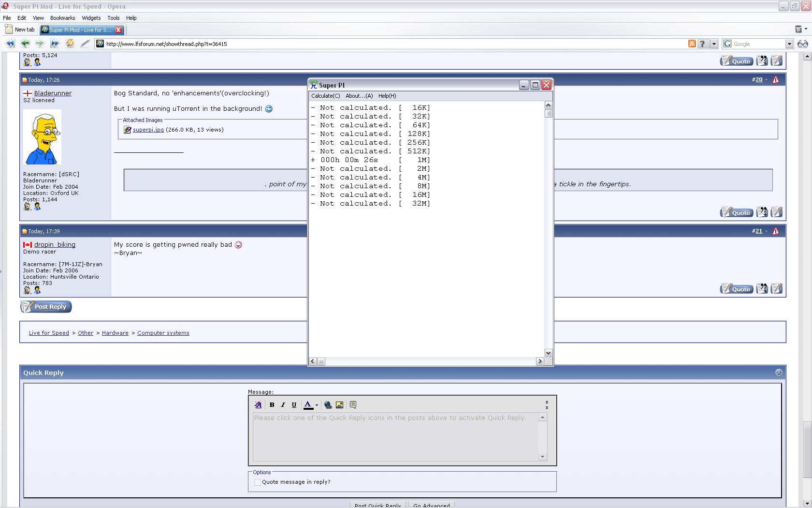This screenshot has width=812, height=508.
Task: Click the Super PI scroll right arrow
Action: 540,361
